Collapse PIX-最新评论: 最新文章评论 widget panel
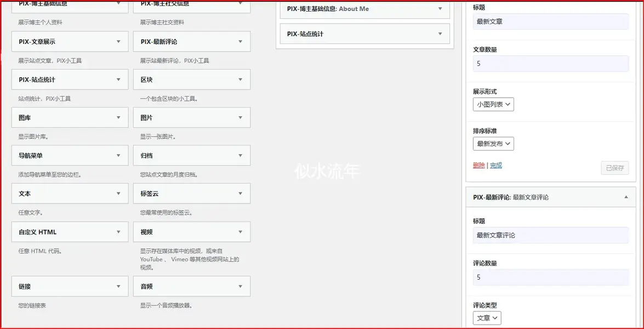The height and width of the screenshot is (329, 644). 551,197
